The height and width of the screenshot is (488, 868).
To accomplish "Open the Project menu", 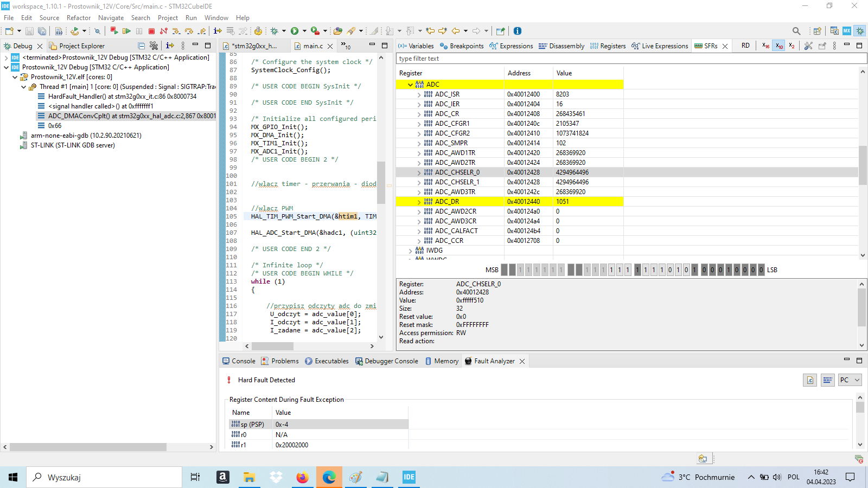I will [x=168, y=18].
